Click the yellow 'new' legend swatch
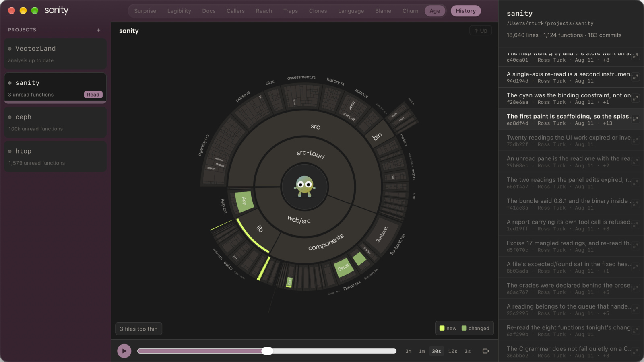The height and width of the screenshot is (362, 644). 442,328
